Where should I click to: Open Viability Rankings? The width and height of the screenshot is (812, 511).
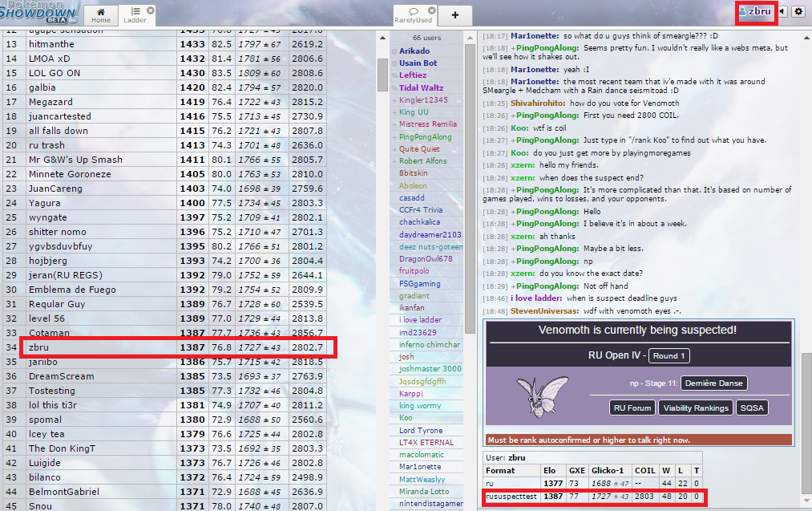pos(696,408)
